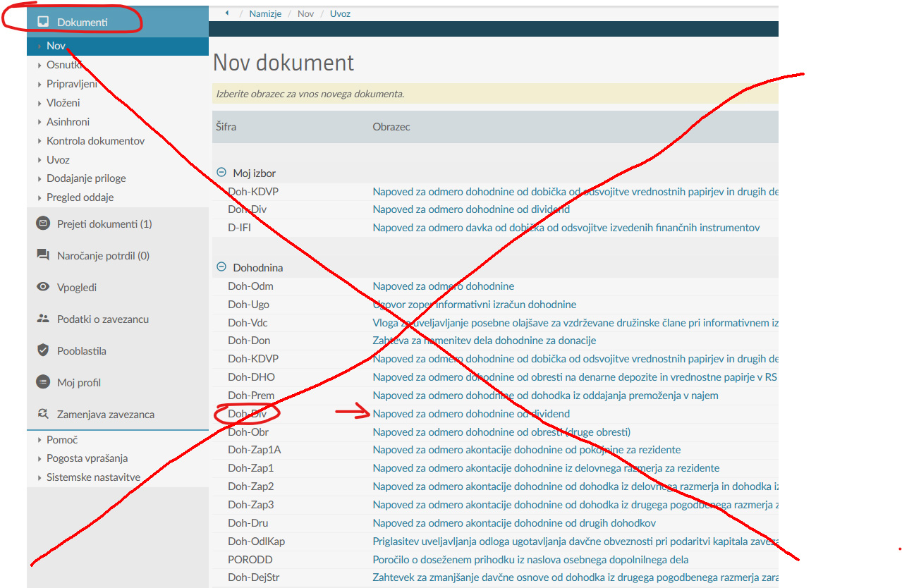Click the Doh-Don code cell
This screenshot has height=588, width=902.
249,341
